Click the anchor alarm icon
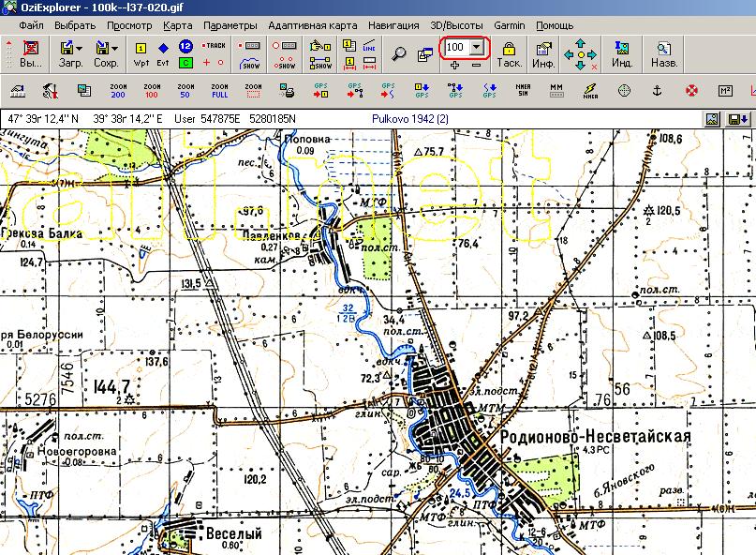756x555 pixels. pyautogui.click(x=658, y=91)
